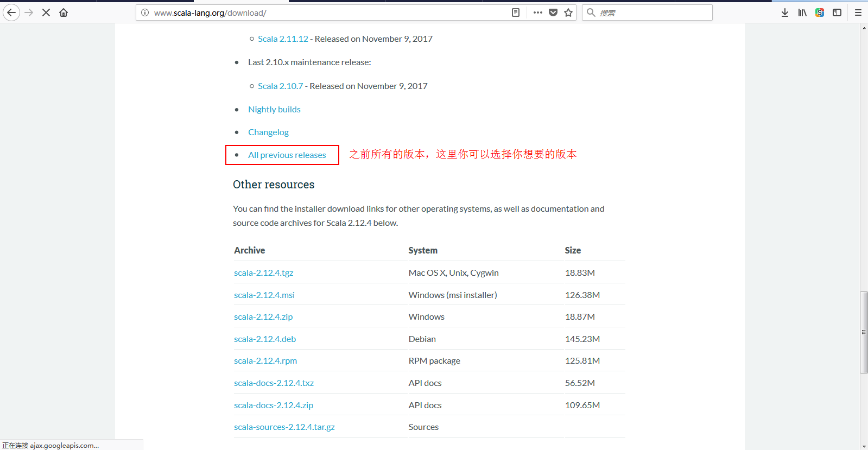The image size is (868, 450).
Task: Open the library bookshelf icon
Action: click(802, 12)
